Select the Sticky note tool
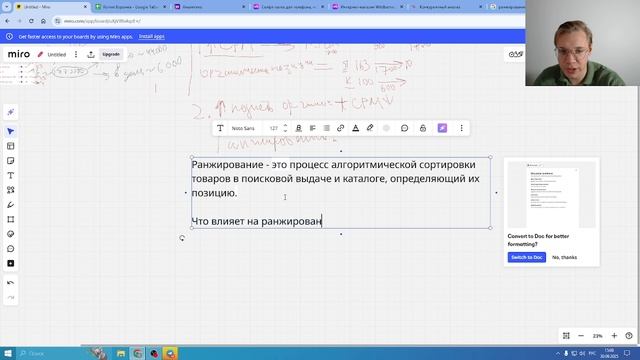 (x=11, y=160)
